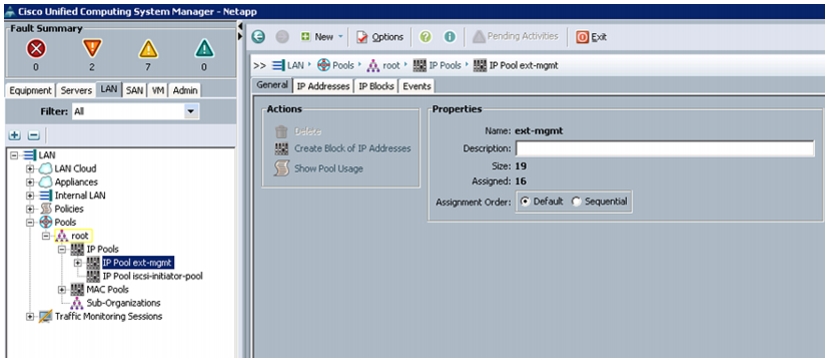Screen dimensions: 826x360
Task: Open the General tab
Action: [272, 85]
